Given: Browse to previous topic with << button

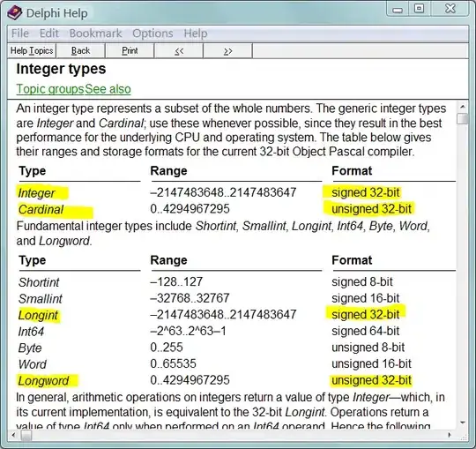Looking at the screenshot, I should 179,50.
